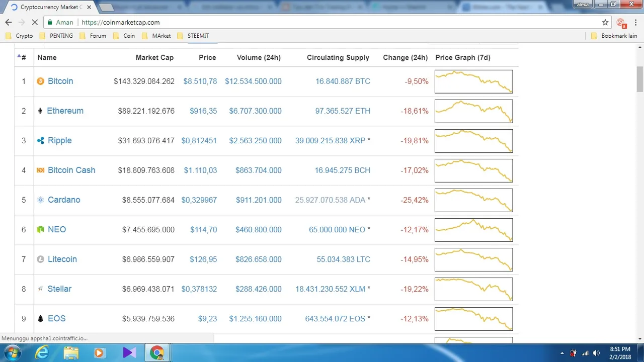Sort by Price column header

coord(207,57)
